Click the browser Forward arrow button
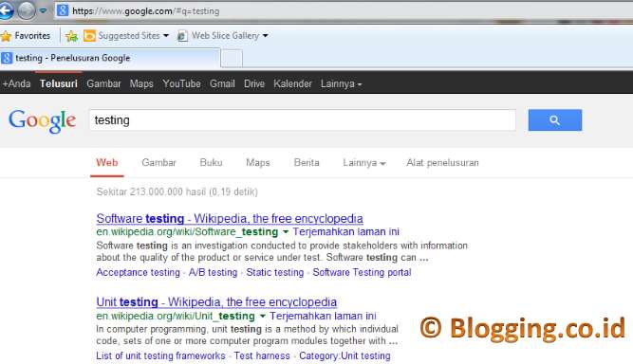This screenshot has width=633, height=364. click(27, 10)
